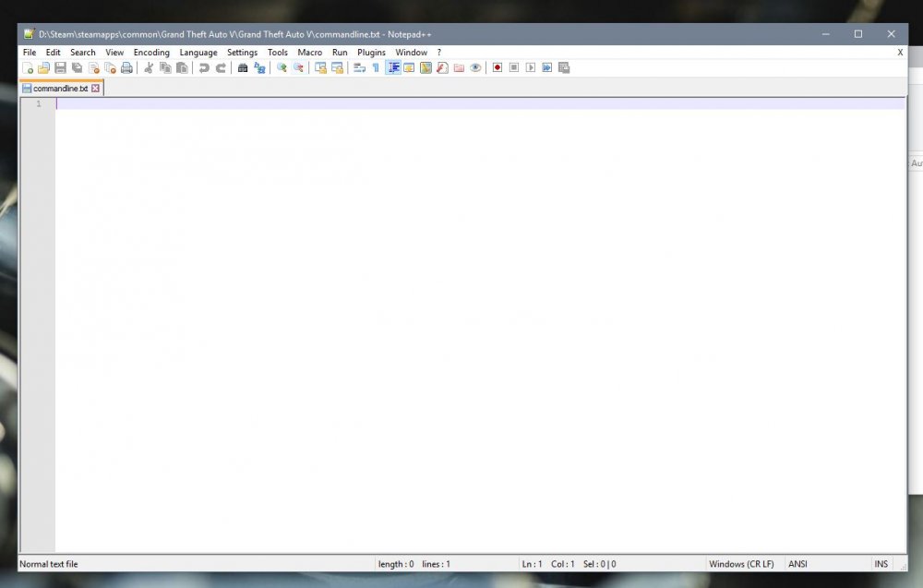The width and height of the screenshot is (923, 588).
Task: Open the View menu
Action: pyautogui.click(x=114, y=53)
